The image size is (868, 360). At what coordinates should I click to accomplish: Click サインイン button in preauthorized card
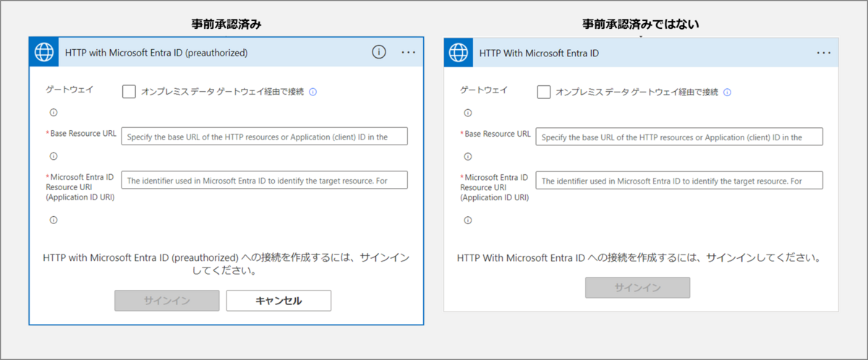(x=167, y=301)
